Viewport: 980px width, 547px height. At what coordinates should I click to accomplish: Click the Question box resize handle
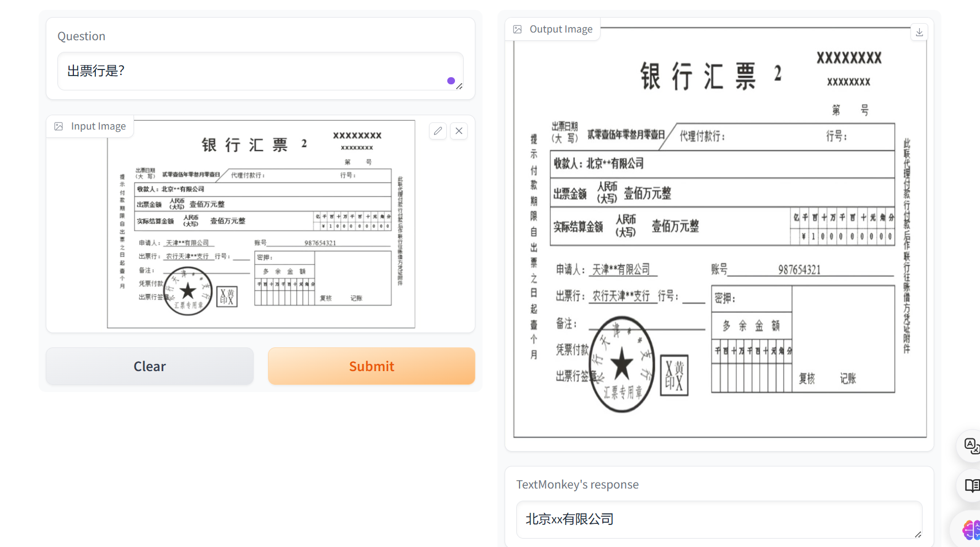[x=459, y=87]
